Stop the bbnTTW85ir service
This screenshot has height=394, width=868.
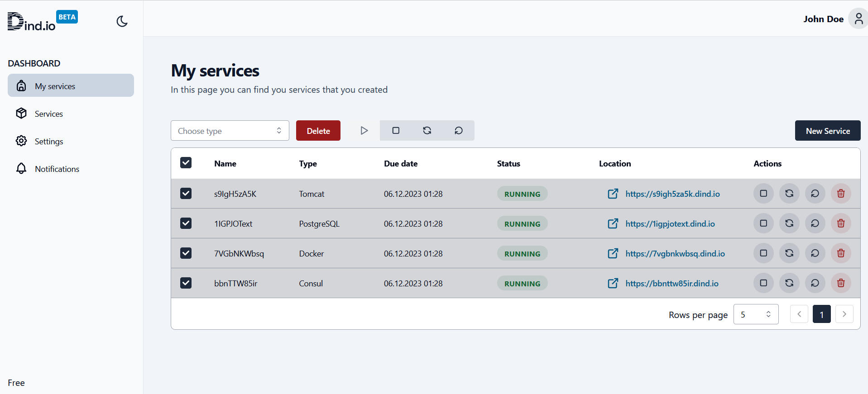click(763, 283)
